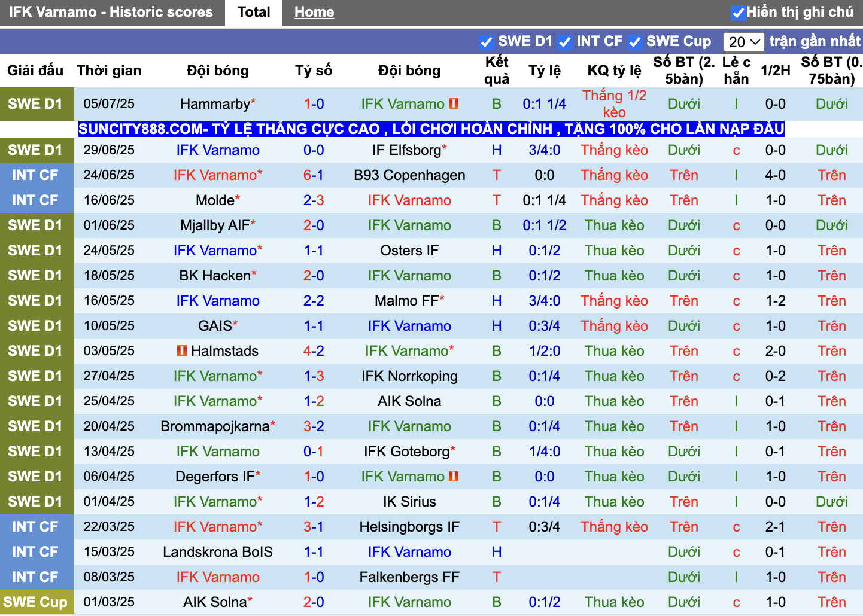Click the 1/4:0 odds on IFK Goteborg row
Viewport: 863px width, 616px height.
545,452
